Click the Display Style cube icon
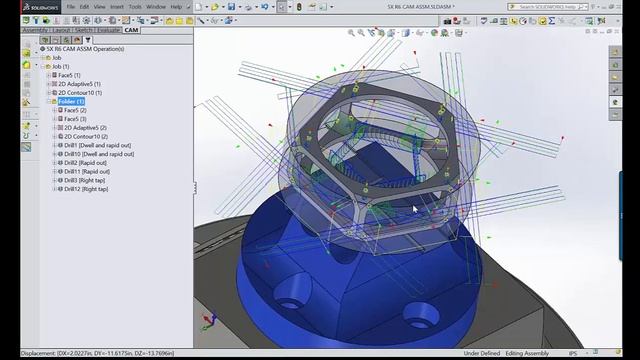The height and width of the screenshot is (360, 640). (405, 33)
